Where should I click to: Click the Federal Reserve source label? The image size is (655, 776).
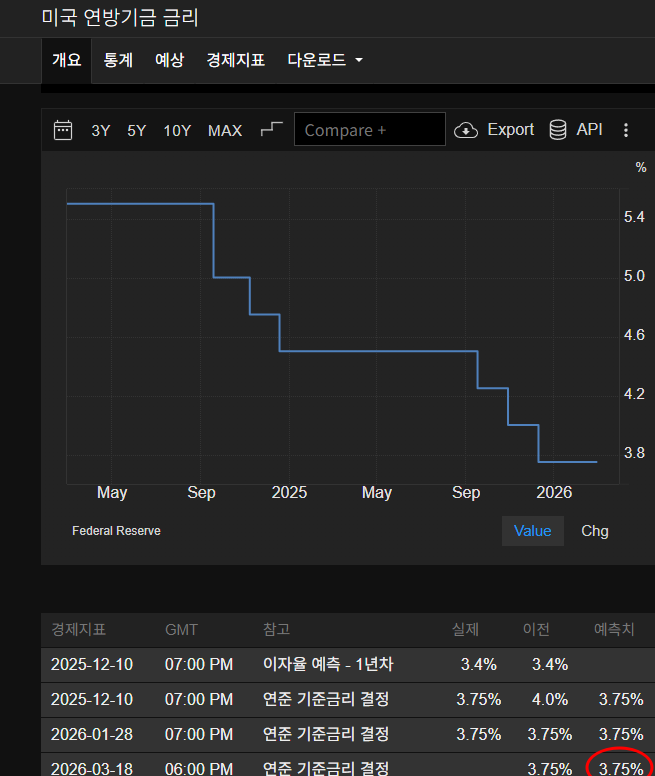click(x=116, y=531)
